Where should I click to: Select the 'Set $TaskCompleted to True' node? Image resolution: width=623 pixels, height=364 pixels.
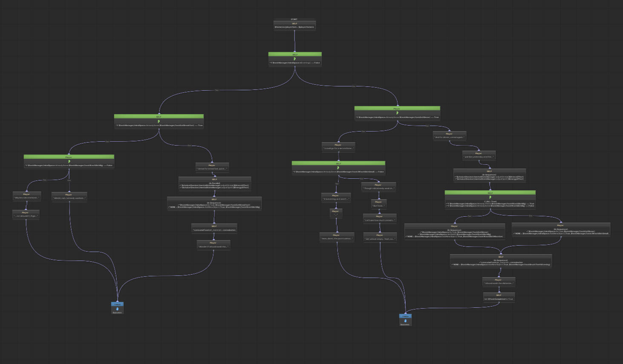point(499,297)
